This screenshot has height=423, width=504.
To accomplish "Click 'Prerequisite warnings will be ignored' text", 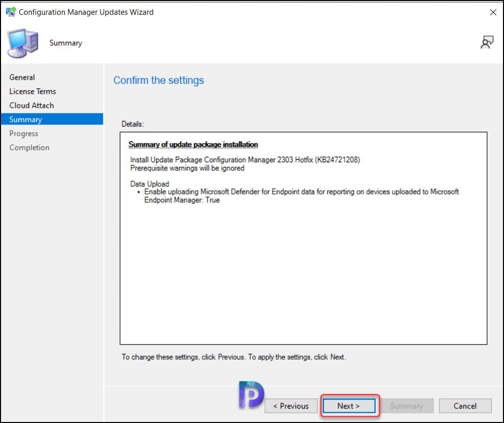I will [187, 168].
